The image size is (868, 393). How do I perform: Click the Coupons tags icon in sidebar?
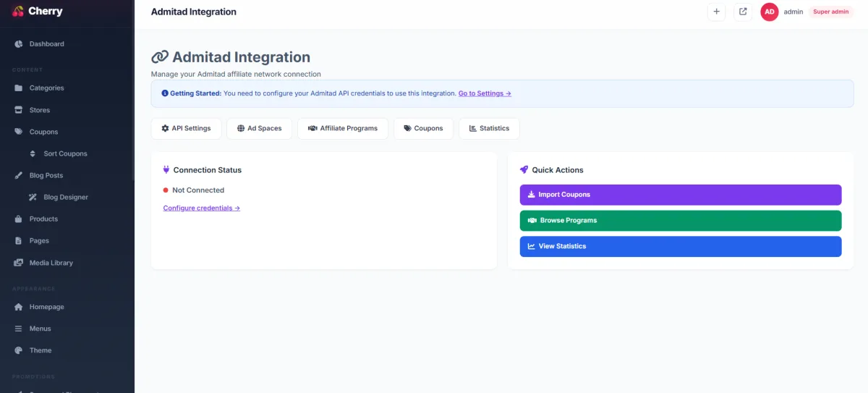point(19,132)
